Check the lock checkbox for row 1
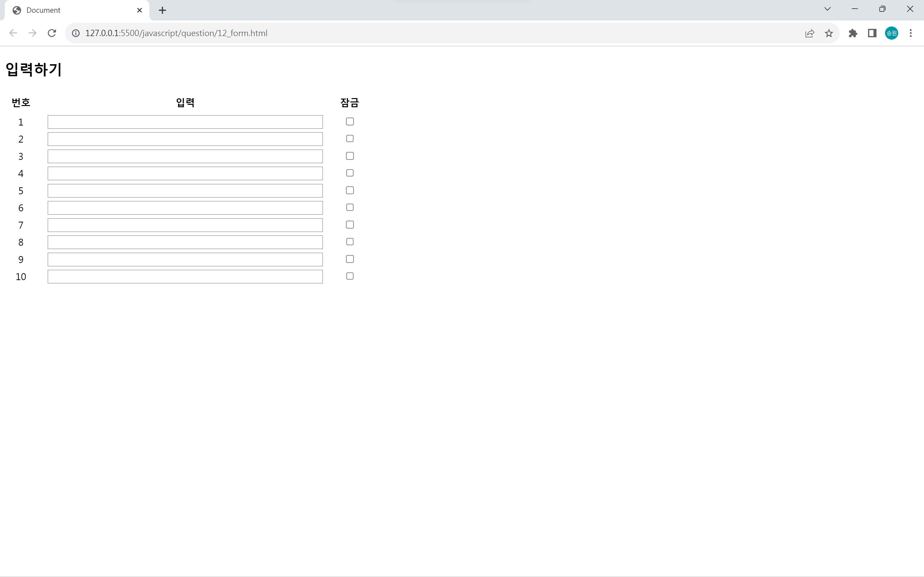Viewport: 924px width, 577px height. 350,121
